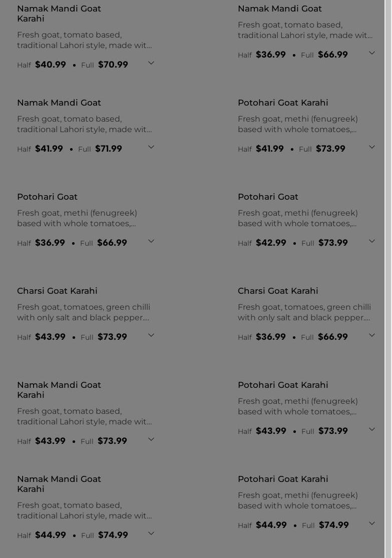
Task: Expand chevron for Charsi Goat Karahi at $36.99 half
Action: pyautogui.click(x=371, y=335)
